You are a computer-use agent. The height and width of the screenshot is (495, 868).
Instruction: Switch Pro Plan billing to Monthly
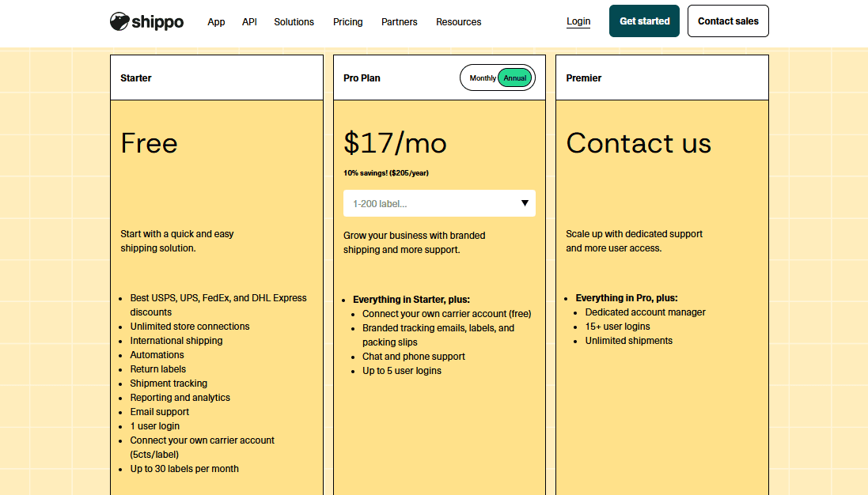483,78
